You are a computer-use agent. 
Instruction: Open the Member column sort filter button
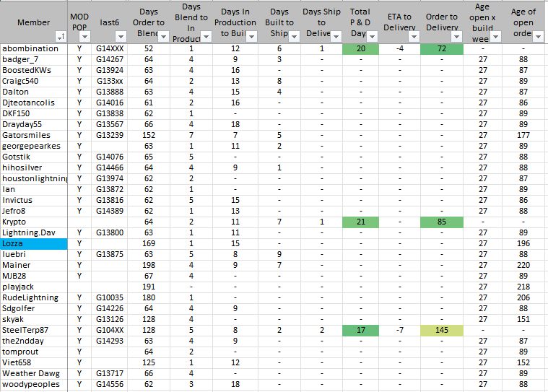pyautogui.click(x=60, y=37)
